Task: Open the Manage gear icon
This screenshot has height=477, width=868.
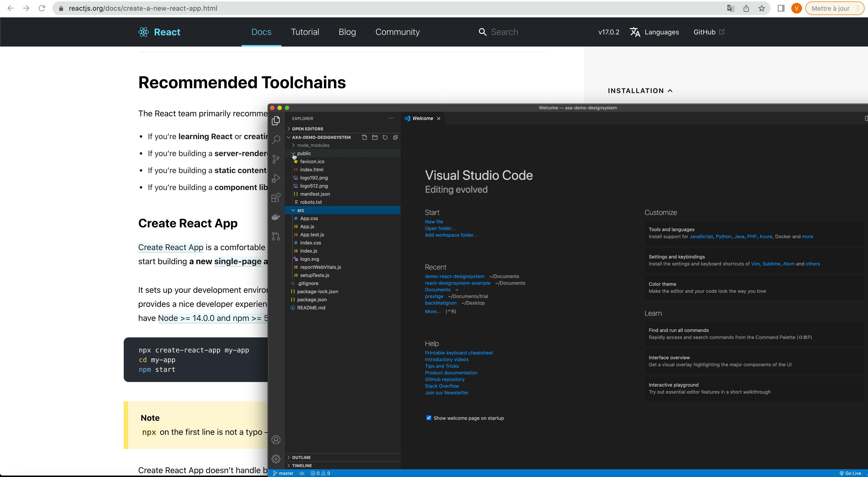Action: (x=276, y=459)
